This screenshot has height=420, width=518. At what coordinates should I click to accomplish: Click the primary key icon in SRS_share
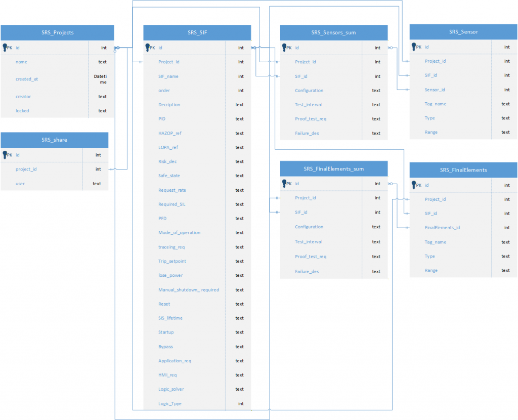pos(6,155)
